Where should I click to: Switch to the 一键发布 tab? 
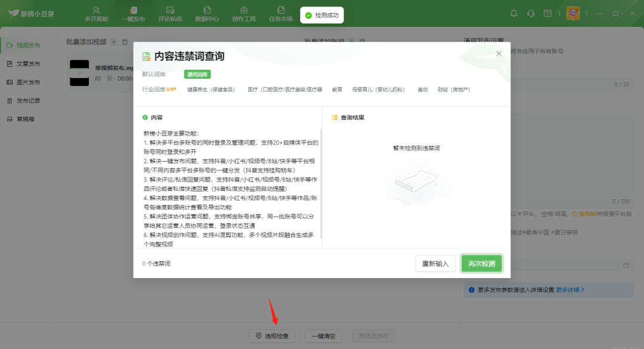point(133,14)
